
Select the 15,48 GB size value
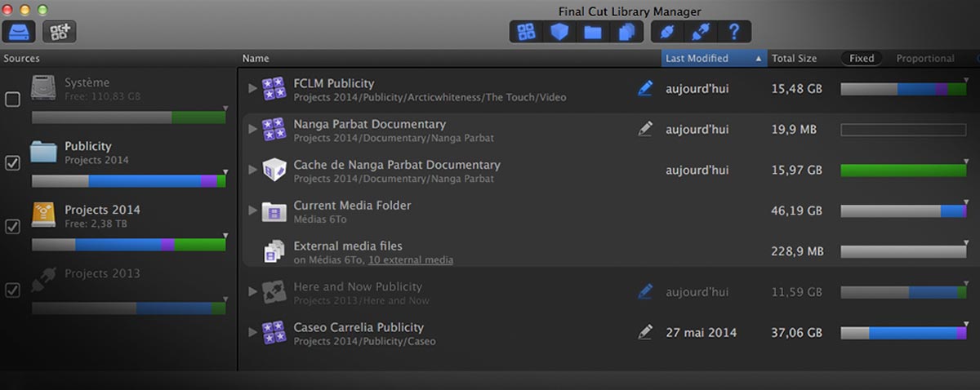(797, 88)
